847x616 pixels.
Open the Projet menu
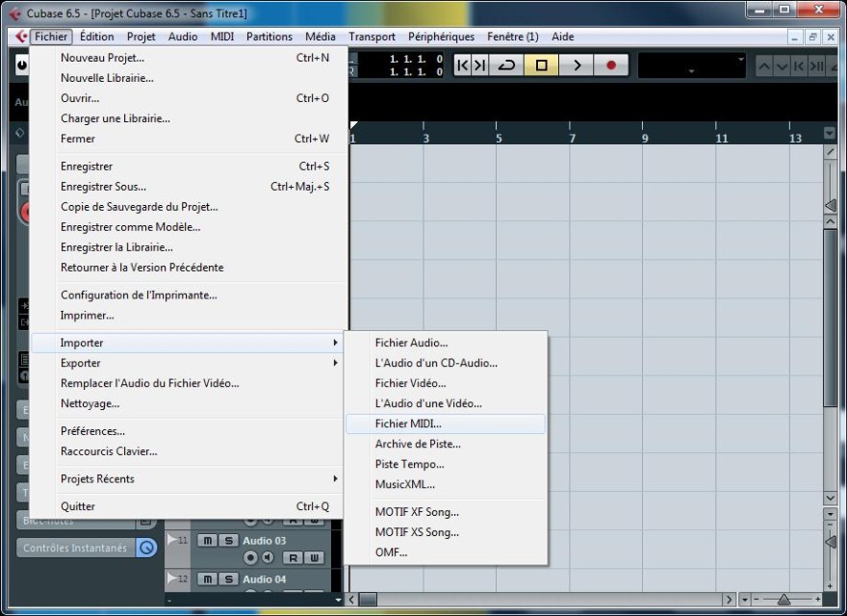click(141, 37)
